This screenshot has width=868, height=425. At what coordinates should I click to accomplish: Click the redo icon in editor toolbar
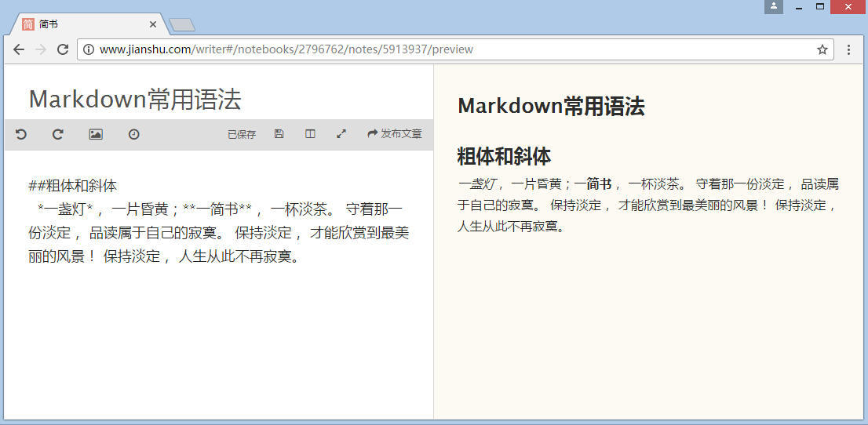58,134
